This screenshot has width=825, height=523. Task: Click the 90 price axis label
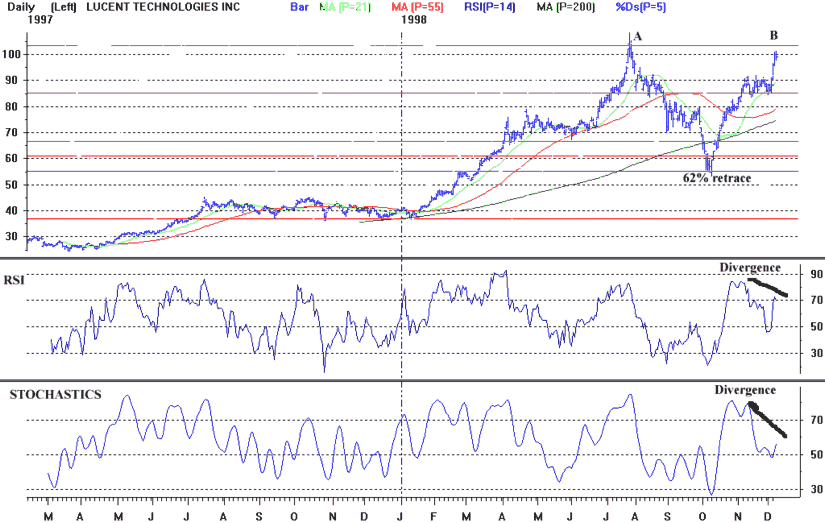(11, 81)
